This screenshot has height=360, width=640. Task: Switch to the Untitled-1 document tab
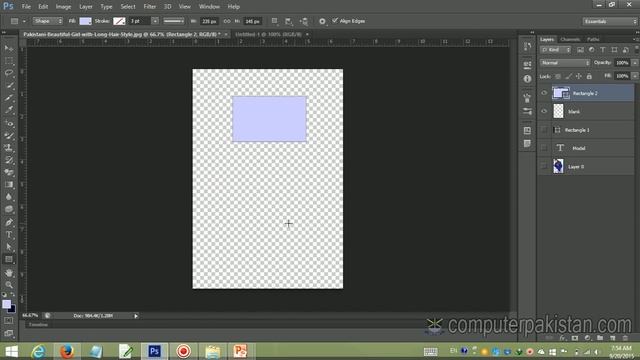click(269, 34)
